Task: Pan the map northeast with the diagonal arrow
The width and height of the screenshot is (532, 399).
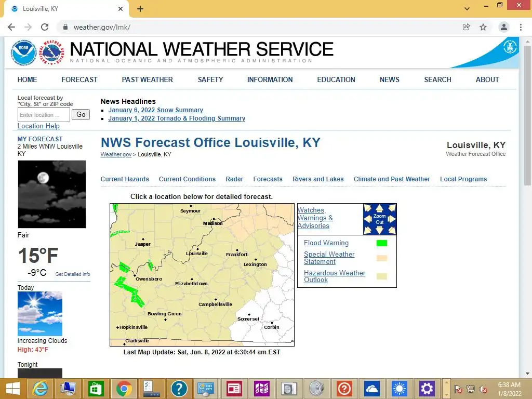Action: (392, 208)
